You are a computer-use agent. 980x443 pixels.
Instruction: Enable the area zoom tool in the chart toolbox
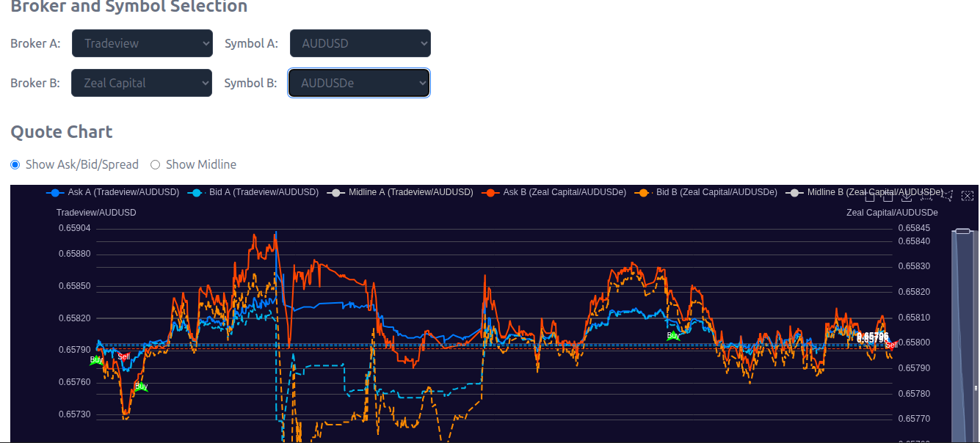tap(870, 196)
